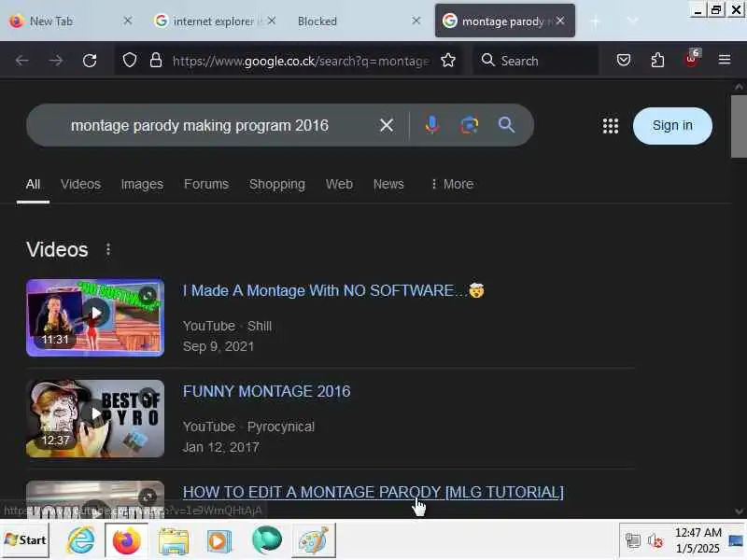Open Windows Explorer folder in taskbar
The height and width of the screenshot is (560, 747).
tap(174, 541)
